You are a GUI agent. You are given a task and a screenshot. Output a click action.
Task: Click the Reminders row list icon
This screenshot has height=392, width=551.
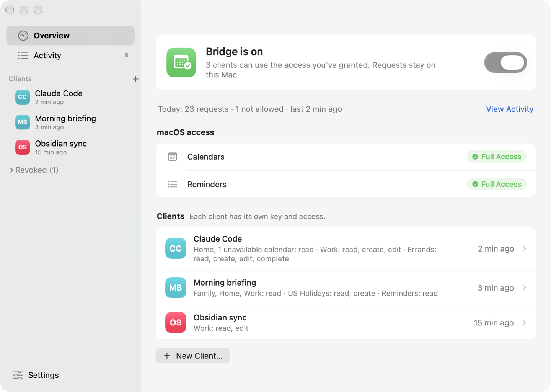[x=173, y=184]
